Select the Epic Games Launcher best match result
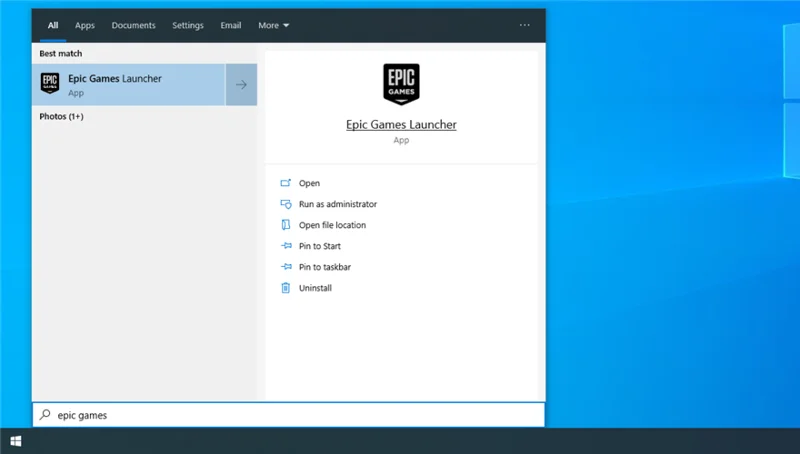 129,85
